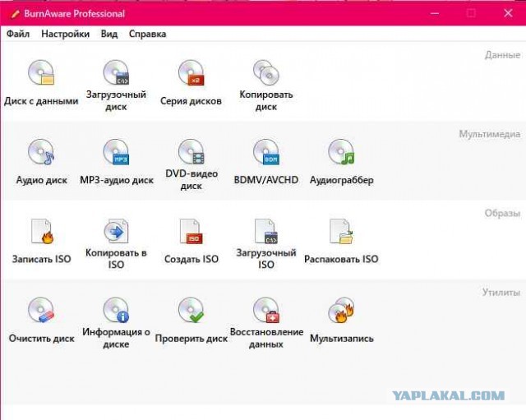
Task: Open the Аудио диск tool
Action: pyautogui.click(x=42, y=162)
